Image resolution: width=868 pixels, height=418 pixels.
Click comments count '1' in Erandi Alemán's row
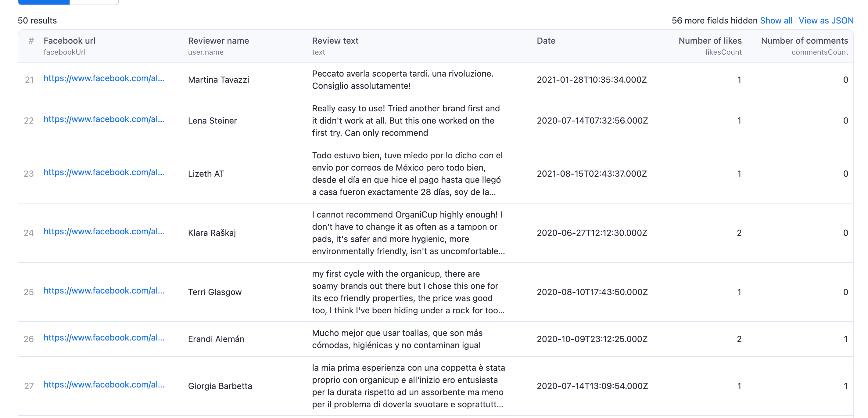(x=845, y=339)
